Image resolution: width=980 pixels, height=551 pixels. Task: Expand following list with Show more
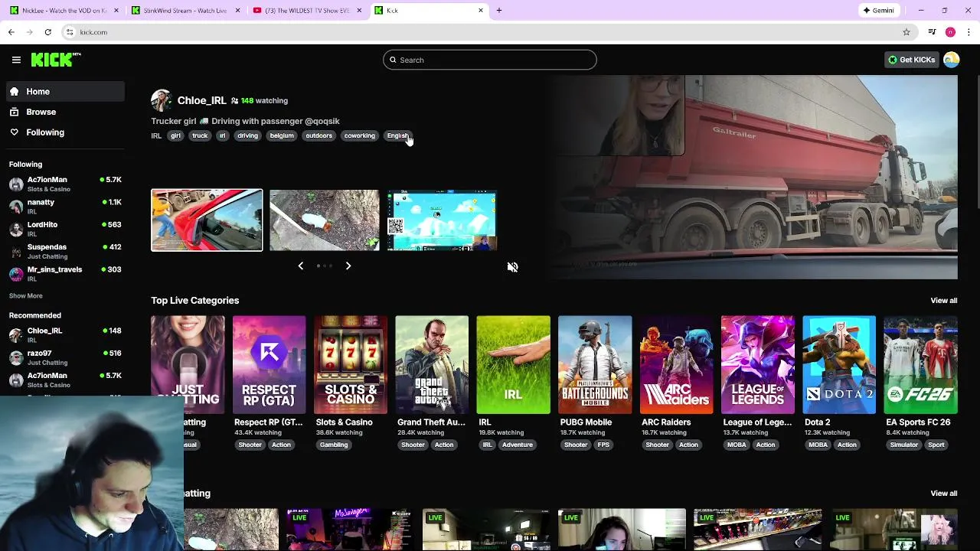25,296
